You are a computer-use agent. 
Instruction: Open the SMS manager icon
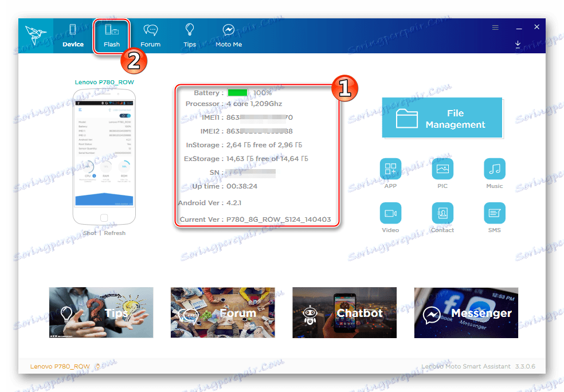[x=495, y=213]
